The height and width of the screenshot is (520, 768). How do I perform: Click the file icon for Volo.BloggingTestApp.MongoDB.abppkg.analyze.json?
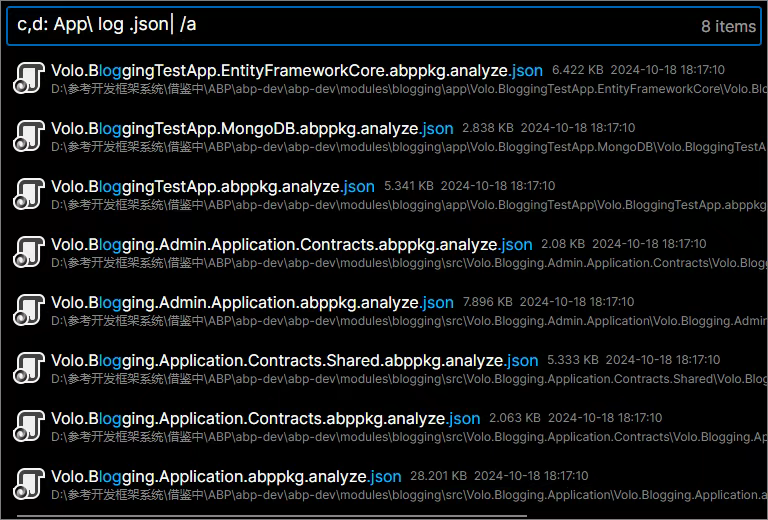(x=28, y=136)
